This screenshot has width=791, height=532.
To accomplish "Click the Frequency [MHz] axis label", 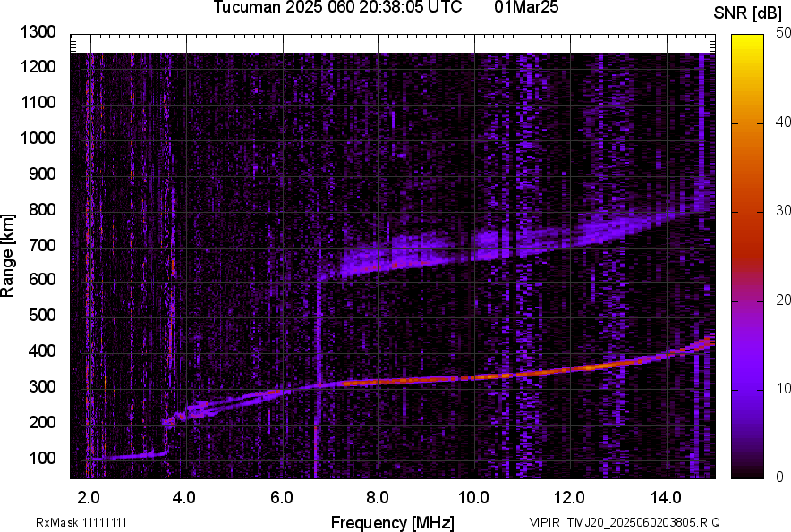I will [392, 522].
